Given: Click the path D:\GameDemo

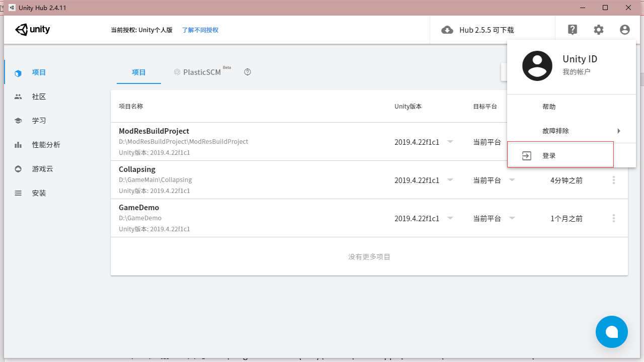Looking at the screenshot, I should coord(140,218).
